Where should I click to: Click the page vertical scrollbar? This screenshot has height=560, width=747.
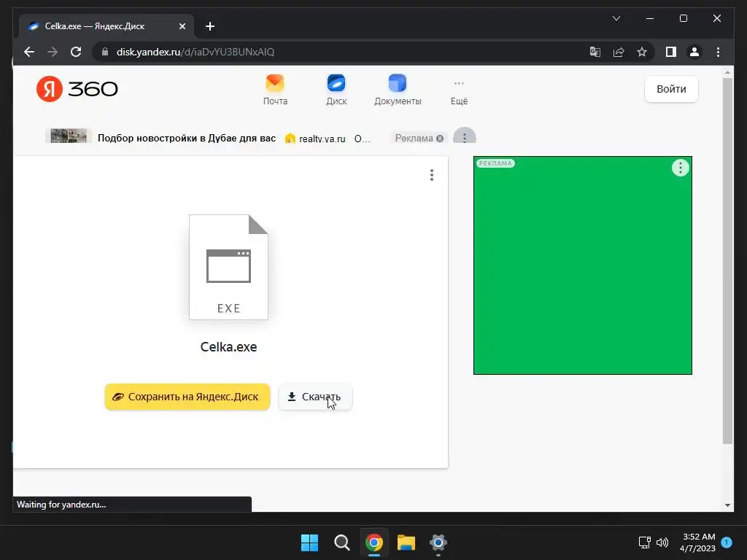[727, 261]
